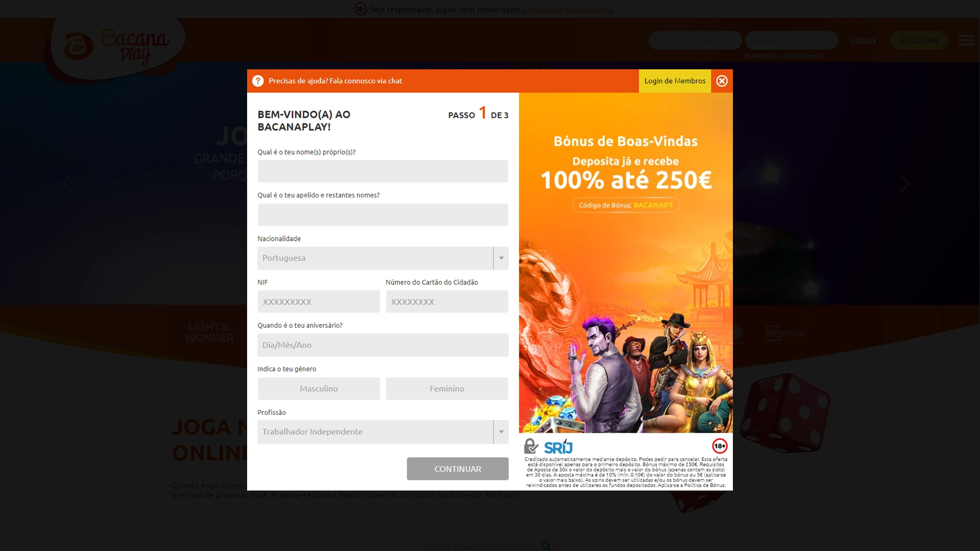Open Login de Membros tab
980x551 pixels.
[x=675, y=81]
